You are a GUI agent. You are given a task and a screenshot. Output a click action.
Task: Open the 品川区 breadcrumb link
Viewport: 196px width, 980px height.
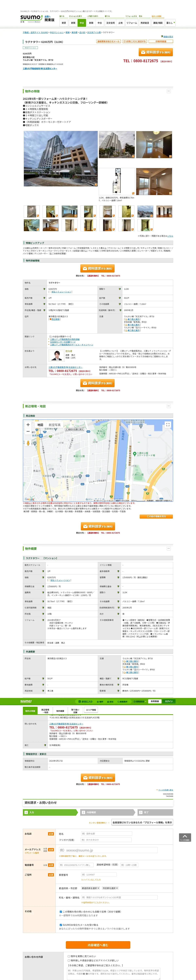[82, 32]
